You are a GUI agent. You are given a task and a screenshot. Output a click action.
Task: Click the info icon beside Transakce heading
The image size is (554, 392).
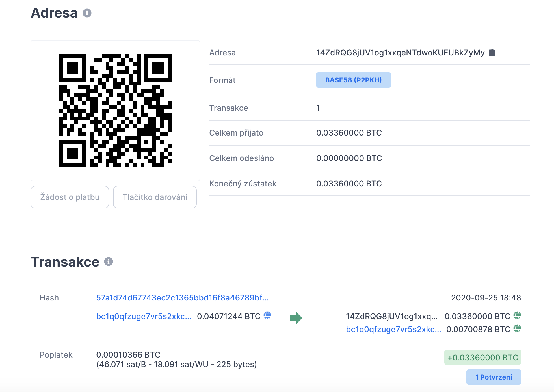point(109,262)
